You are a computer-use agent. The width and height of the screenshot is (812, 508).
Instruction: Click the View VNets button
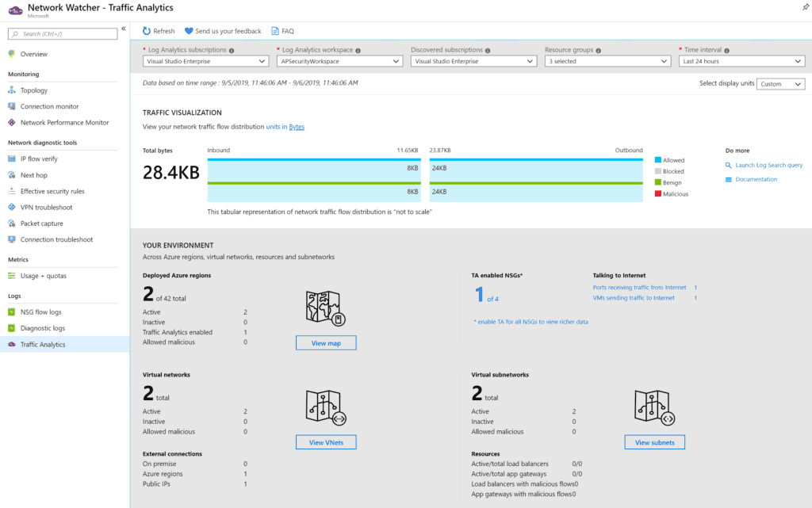[x=326, y=442]
